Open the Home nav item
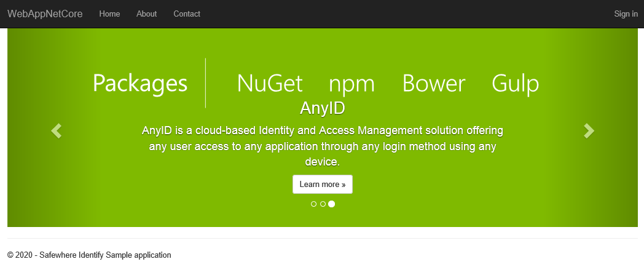 pos(109,14)
